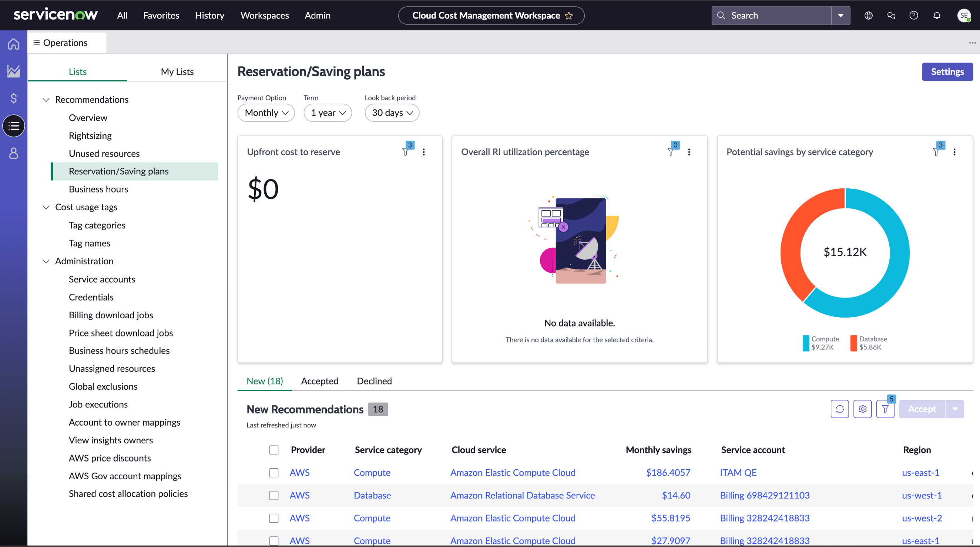The image size is (980, 547).
Task: Open Rightsizing in the list tree
Action: 90,136
